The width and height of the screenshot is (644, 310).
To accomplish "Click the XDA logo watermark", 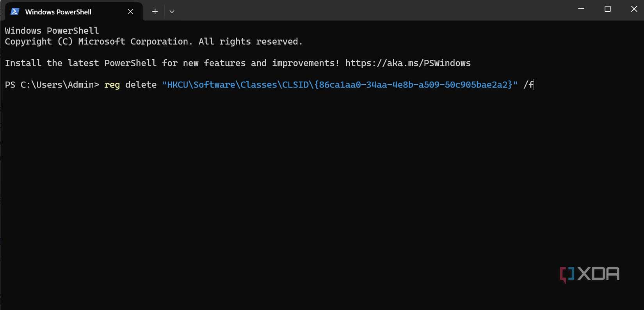I will coord(589,274).
